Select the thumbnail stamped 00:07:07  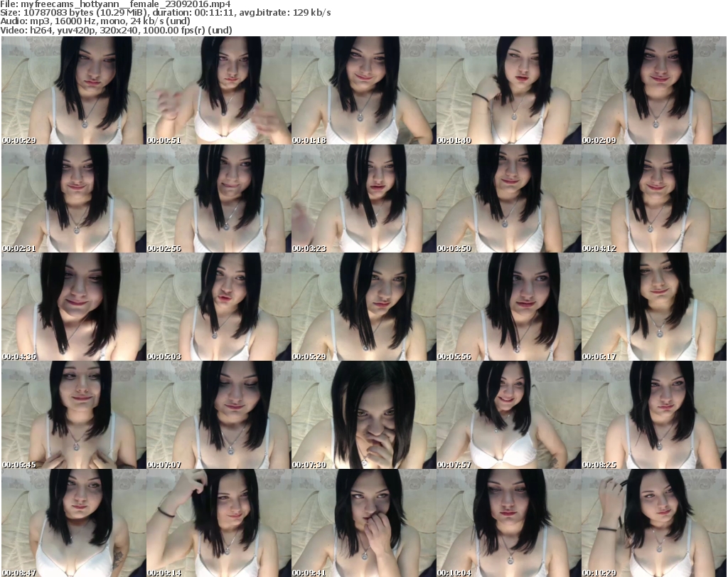click(x=219, y=415)
